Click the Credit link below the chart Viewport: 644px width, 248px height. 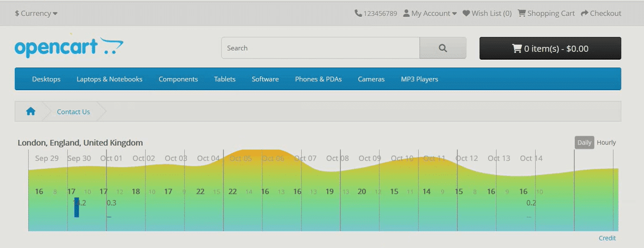coord(607,238)
